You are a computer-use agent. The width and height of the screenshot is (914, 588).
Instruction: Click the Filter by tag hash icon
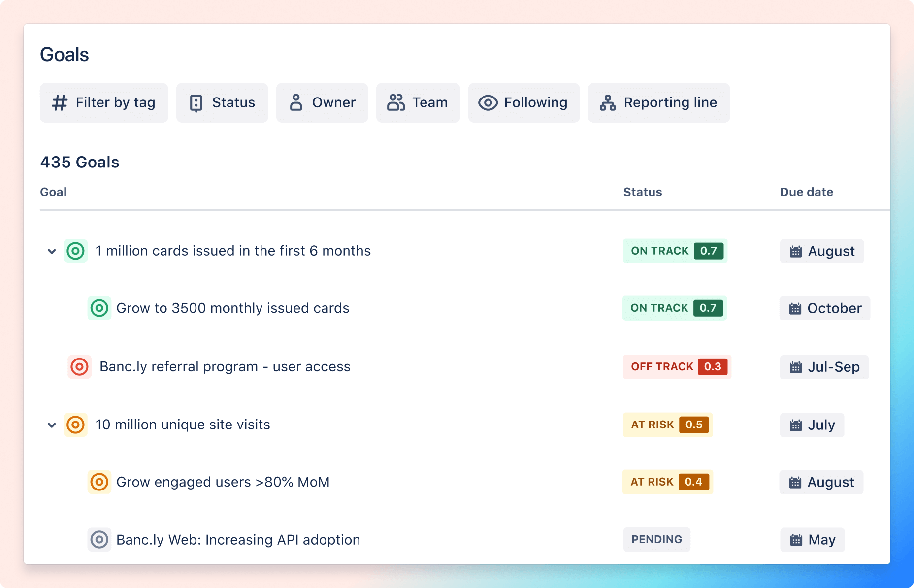point(59,102)
